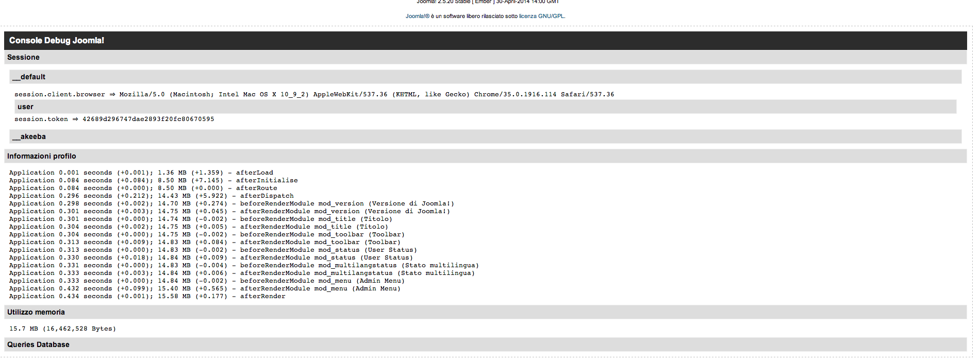Click afterRenderModule mod_toolbar line

tap(205, 242)
